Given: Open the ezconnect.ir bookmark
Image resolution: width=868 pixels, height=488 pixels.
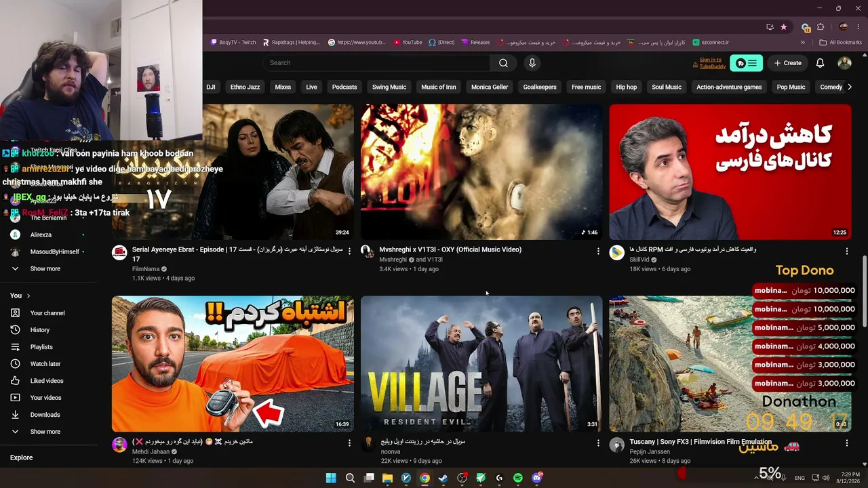Looking at the screenshot, I should (x=711, y=42).
